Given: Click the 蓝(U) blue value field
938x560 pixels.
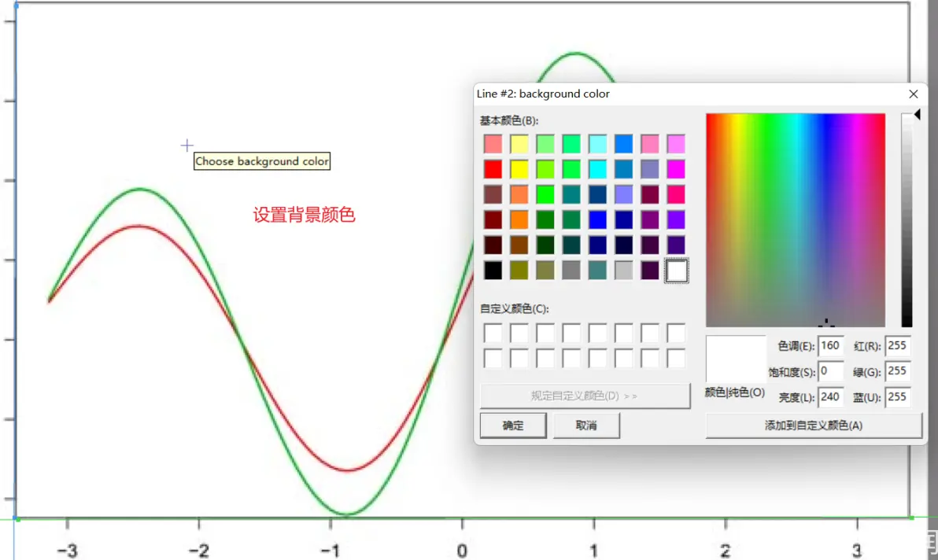Looking at the screenshot, I should click(x=897, y=397).
